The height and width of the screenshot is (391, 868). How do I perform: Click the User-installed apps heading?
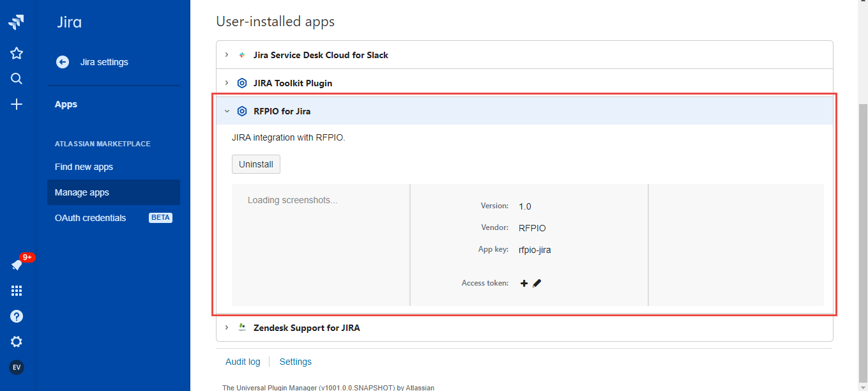coord(275,22)
